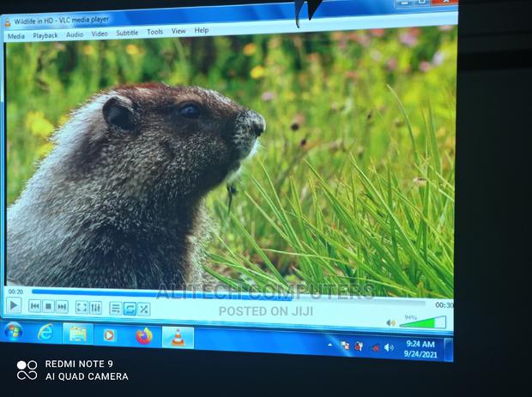Toggle fullscreen video mode
This screenshot has width=532, height=397.
point(82,307)
